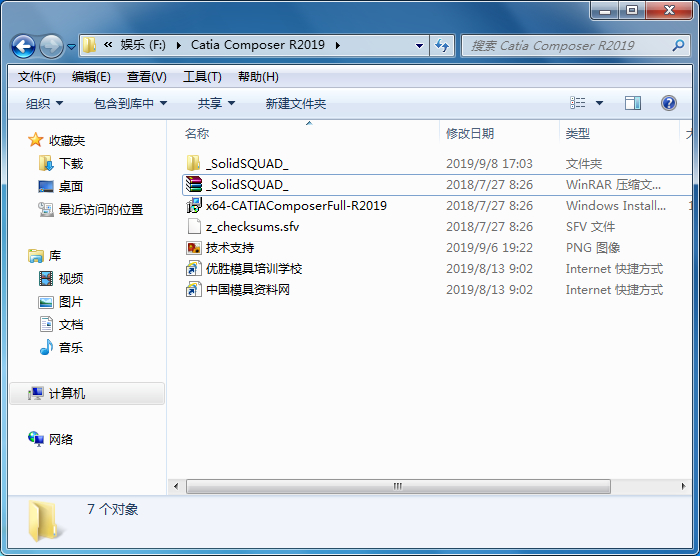Image resolution: width=700 pixels, height=556 pixels.
Task: Click the scroll left arrow
Action: point(176,486)
